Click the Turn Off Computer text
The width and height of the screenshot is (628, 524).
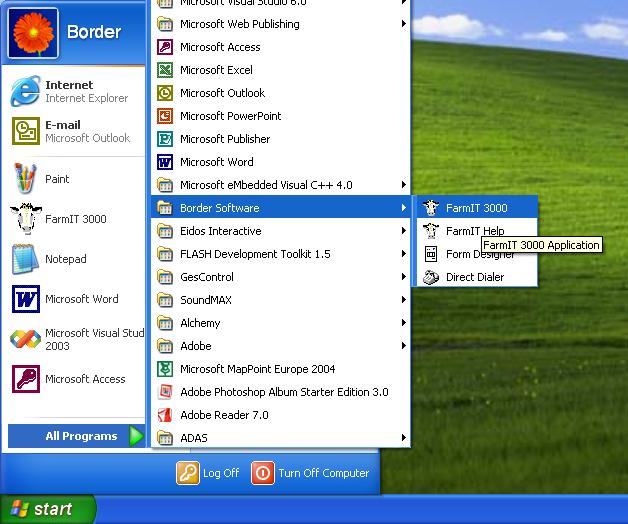coord(324,473)
